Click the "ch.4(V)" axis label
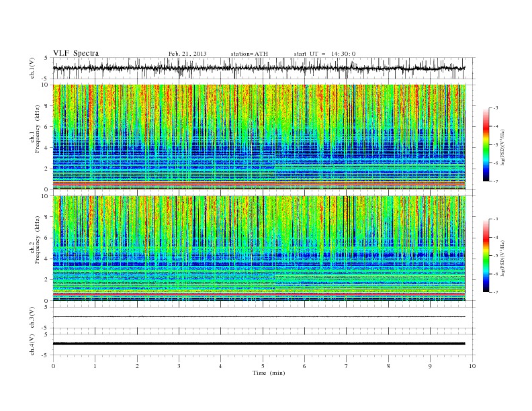This screenshot has width=532, height=411. [x=32, y=345]
